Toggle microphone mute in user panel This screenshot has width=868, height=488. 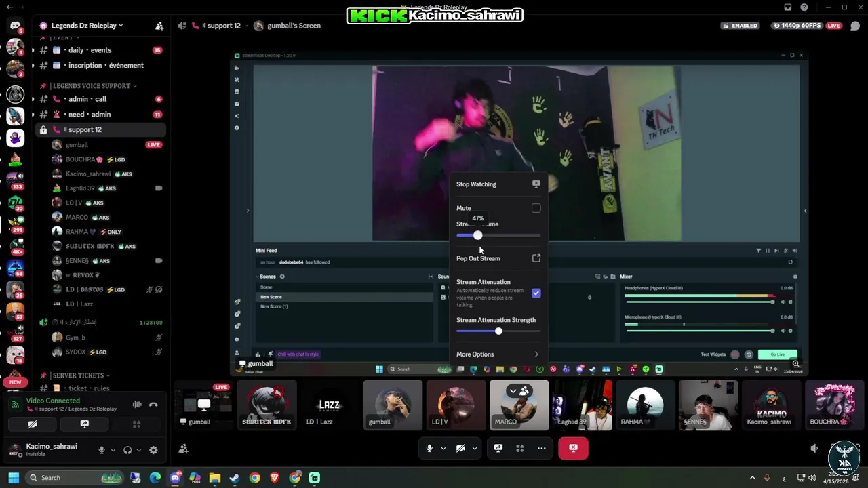[102, 450]
